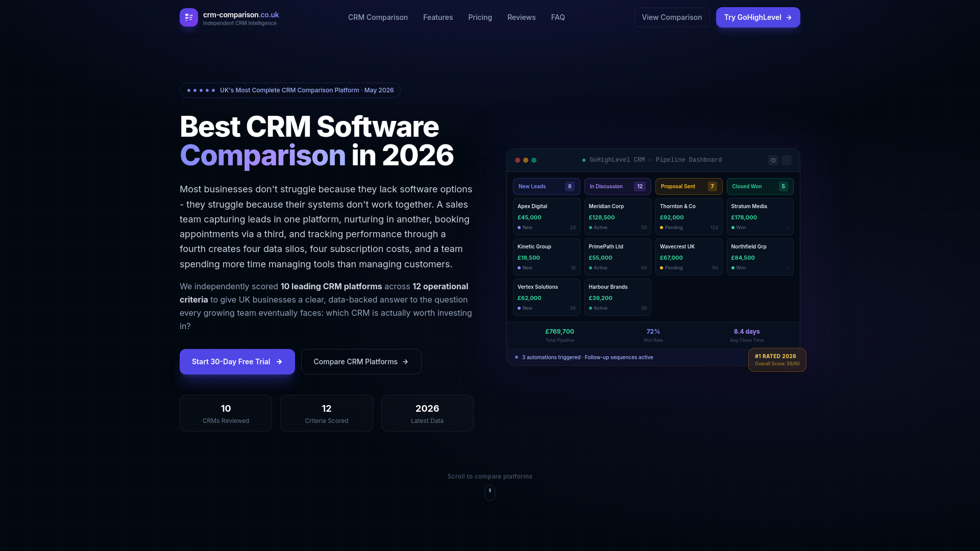Click the #1 RATED 2026 badge
This screenshot has width=980, height=551.
point(777,360)
